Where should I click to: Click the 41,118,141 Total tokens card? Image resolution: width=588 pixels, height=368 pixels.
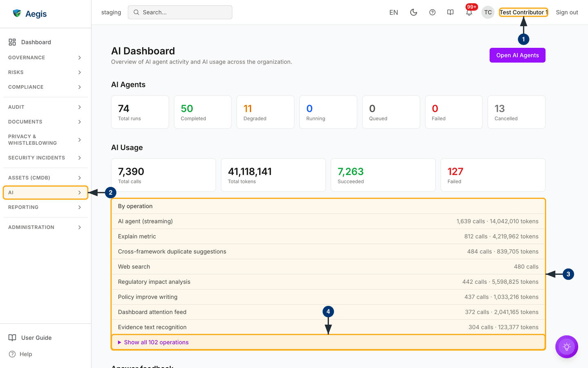click(x=273, y=175)
